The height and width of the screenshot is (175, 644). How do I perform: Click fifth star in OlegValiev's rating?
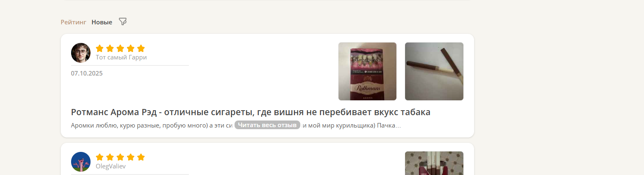click(141, 157)
